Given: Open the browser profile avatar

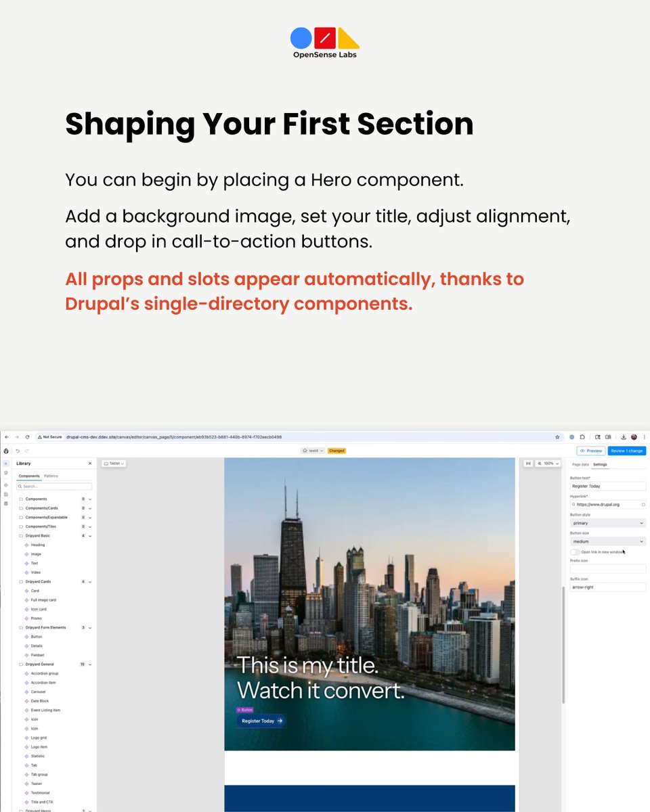Looking at the screenshot, I should tap(634, 437).
